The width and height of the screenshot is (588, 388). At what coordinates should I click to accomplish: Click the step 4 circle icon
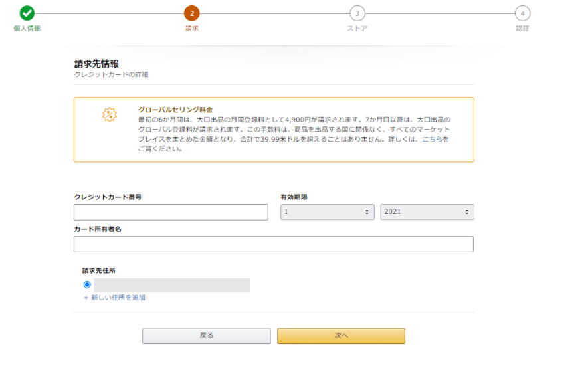[x=522, y=13]
